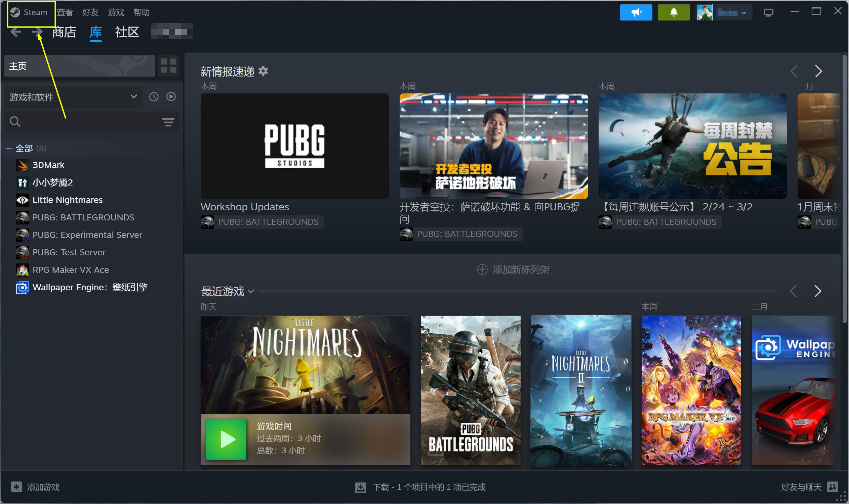Open the RPG Maker VX Ace cover art
The image size is (849, 504).
pos(691,390)
